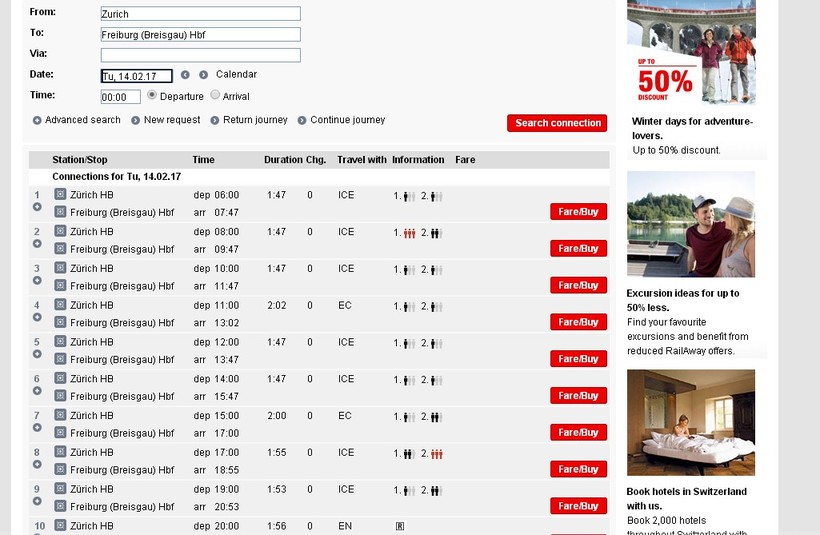Click 1st class occupancy icon of connection 1

coord(409,197)
